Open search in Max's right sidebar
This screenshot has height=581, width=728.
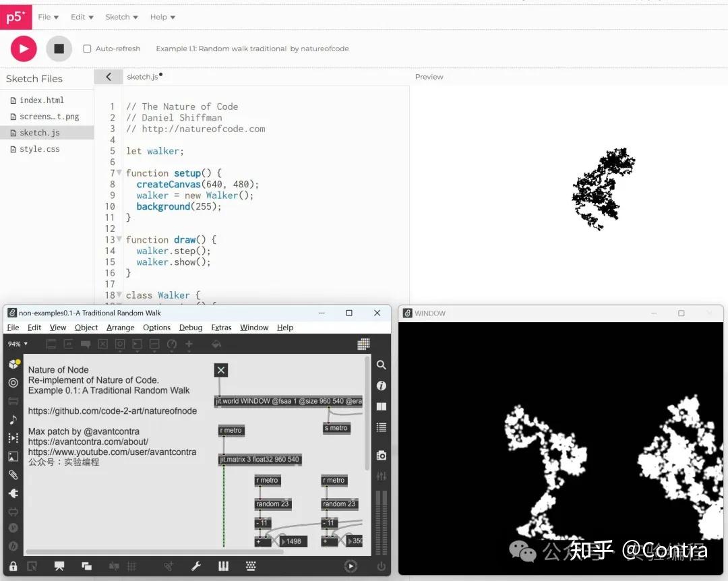[381, 365]
